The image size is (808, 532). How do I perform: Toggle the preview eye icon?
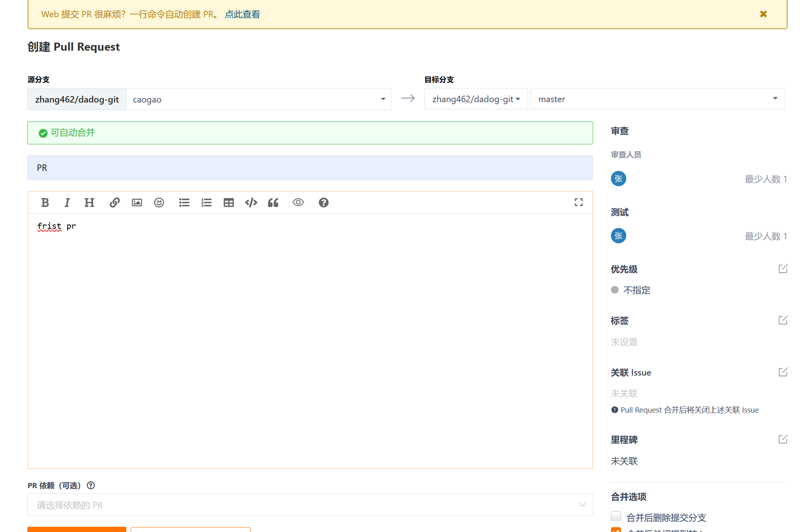pos(298,203)
